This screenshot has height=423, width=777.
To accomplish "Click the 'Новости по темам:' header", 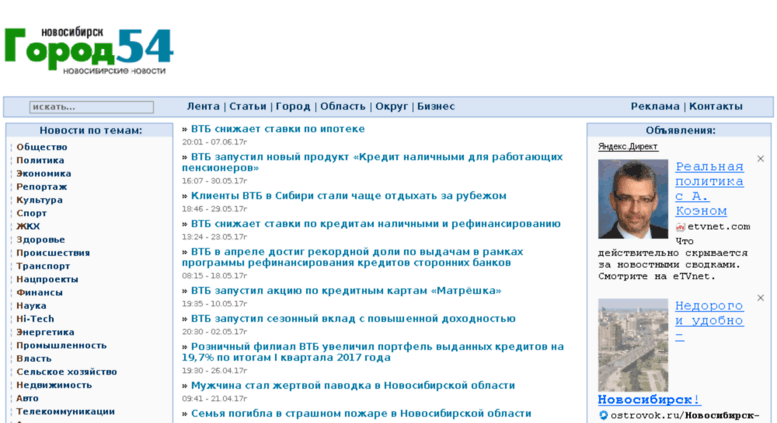I will 91,130.
